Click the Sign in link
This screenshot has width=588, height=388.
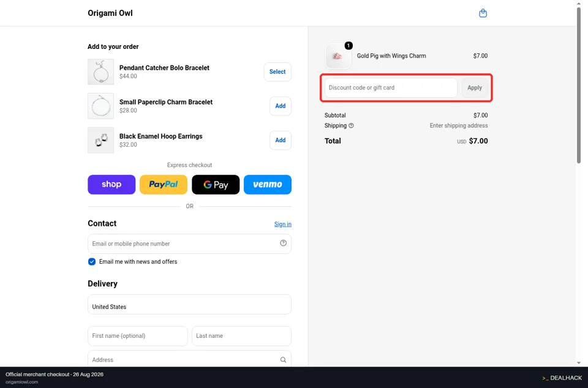point(283,225)
